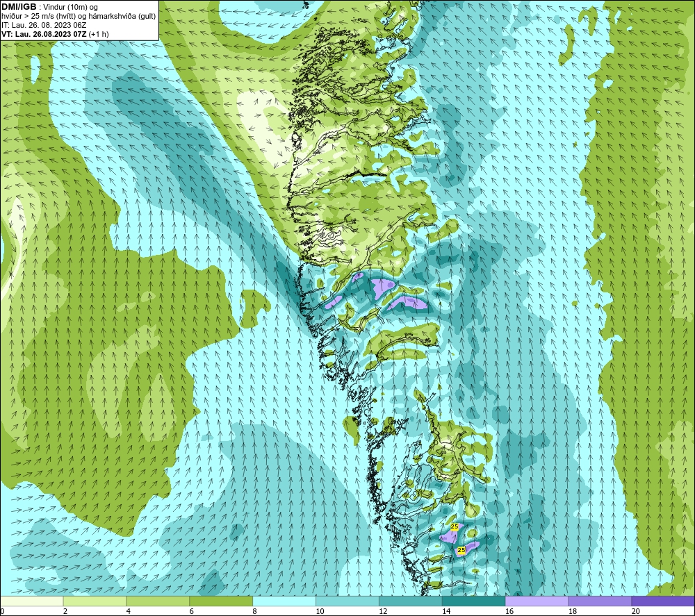
Task: Select the 18–20 m/s medium purple swatch
Action: pos(600,601)
